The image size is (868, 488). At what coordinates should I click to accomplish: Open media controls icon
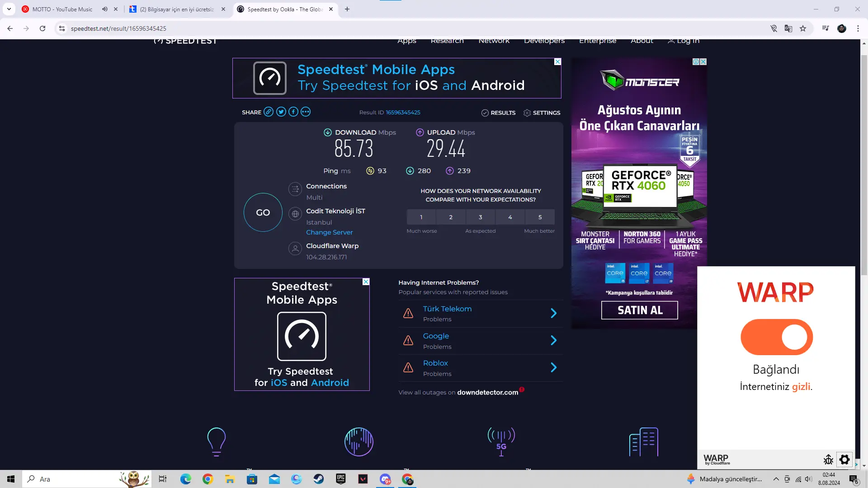(x=826, y=28)
